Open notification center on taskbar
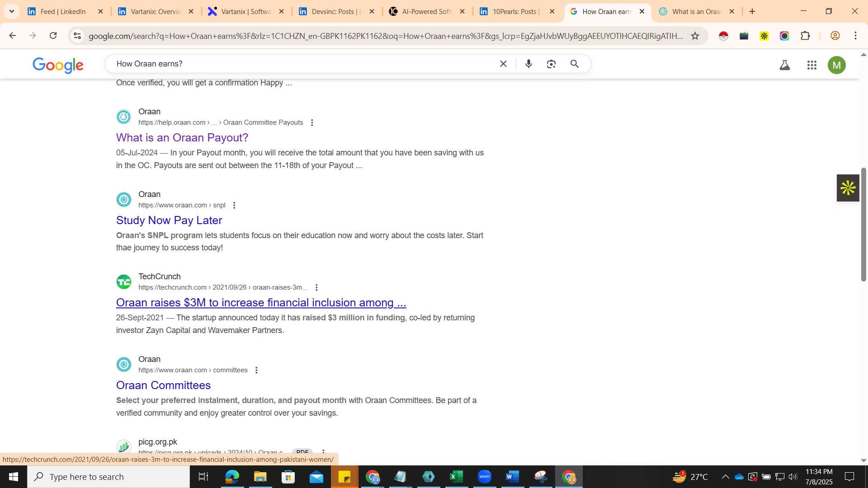This screenshot has width=868, height=488. click(x=849, y=477)
